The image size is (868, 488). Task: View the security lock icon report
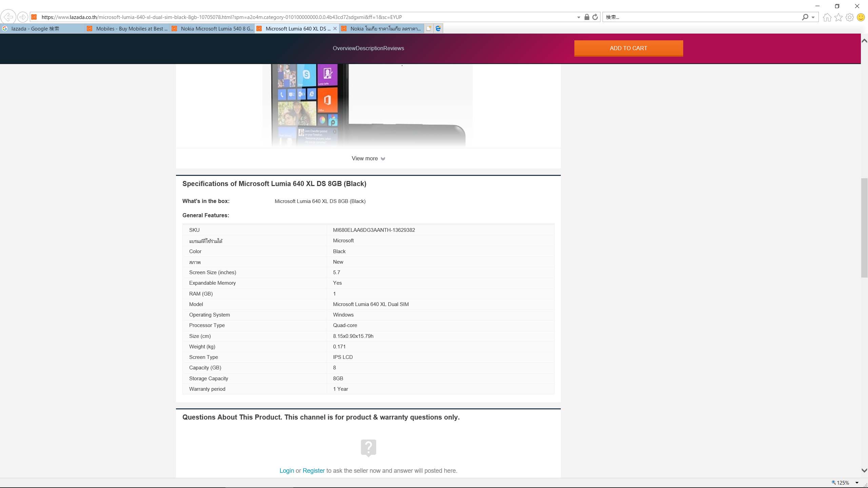pos(587,17)
